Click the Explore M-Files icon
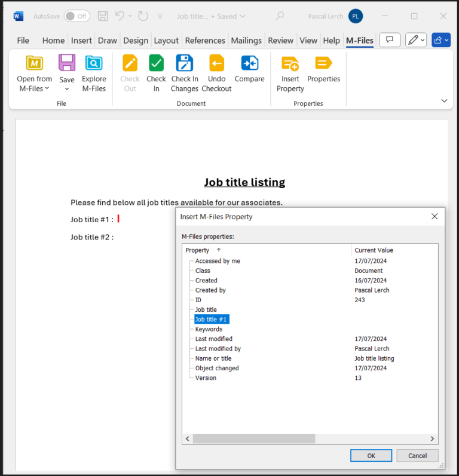 tap(94, 63)
